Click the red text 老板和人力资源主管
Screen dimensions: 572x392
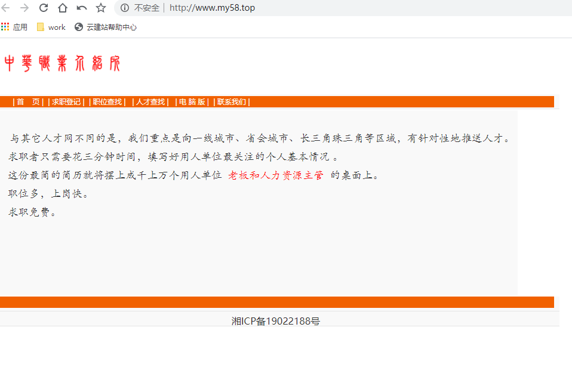point(276,175)
